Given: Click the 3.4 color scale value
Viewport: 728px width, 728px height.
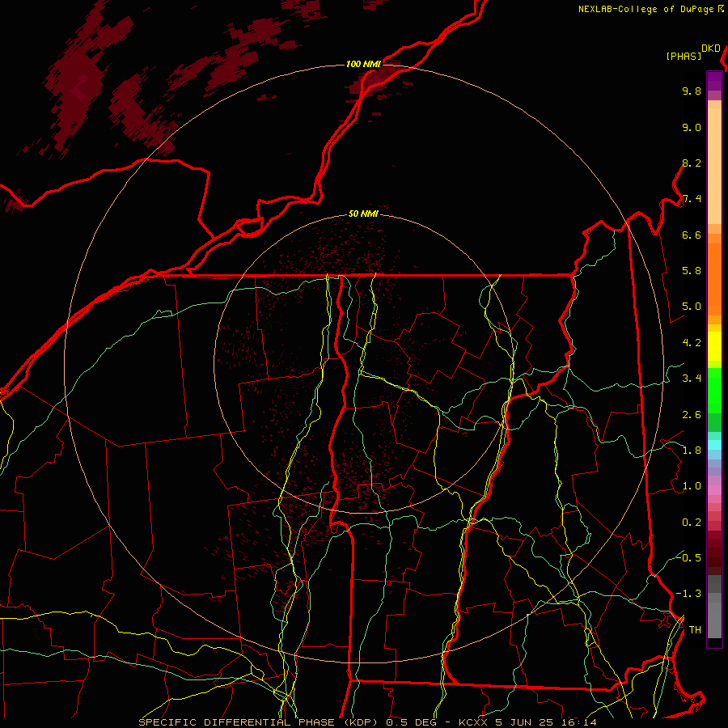Looking at the screenshot, I should pyautogui.click(x=692, y=379).
